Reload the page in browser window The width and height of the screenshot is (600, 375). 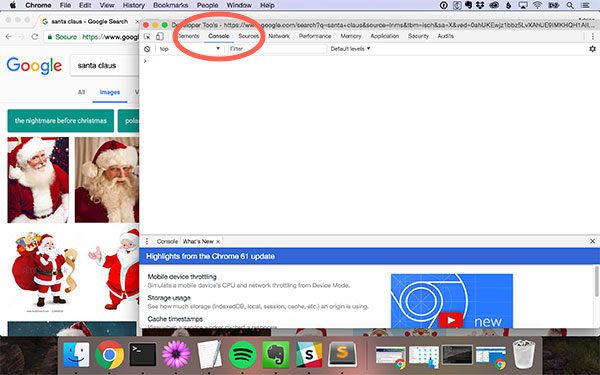coord(34,37)
